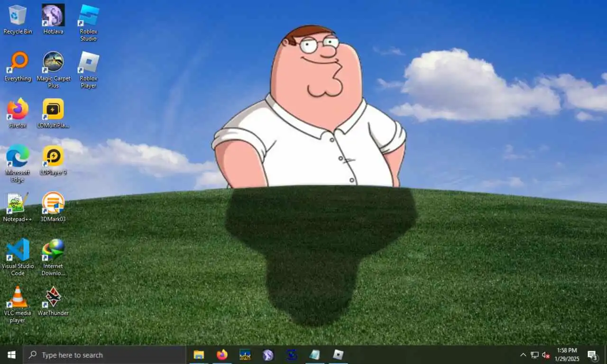Open Roblox Studio desktop shortcut
The height and width of the screenshot is (364, 607).
[x=89, y=23]
